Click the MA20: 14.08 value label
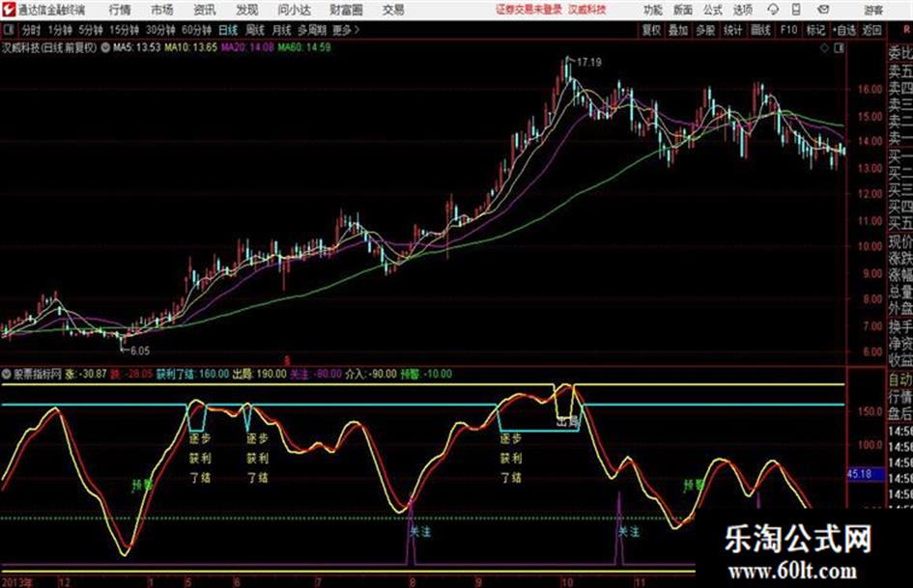 [247, 47]
